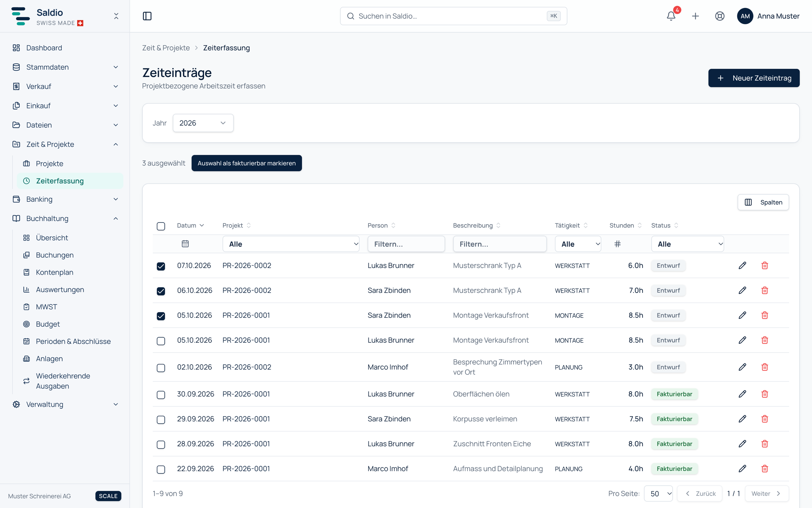The width and height of the screenshot is (812, 508).
Task: Edit the 07.10.2026 Lukas Brunner entry
Action: [742, 266]
